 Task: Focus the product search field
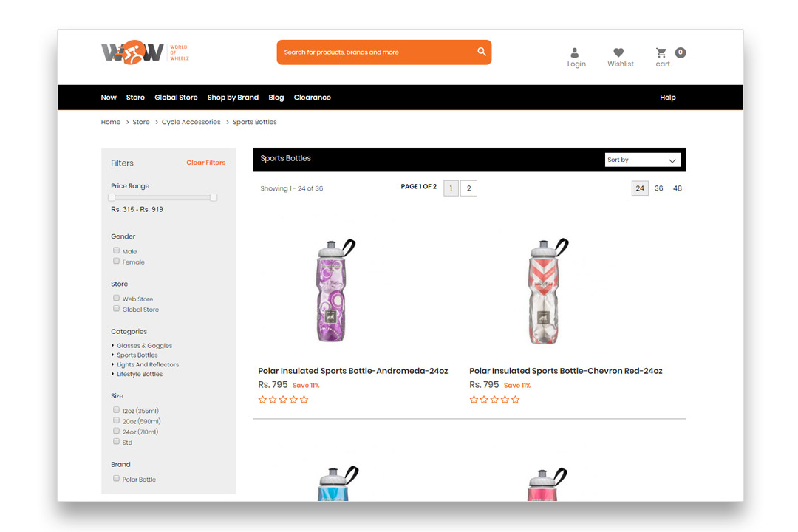point(377,52)
